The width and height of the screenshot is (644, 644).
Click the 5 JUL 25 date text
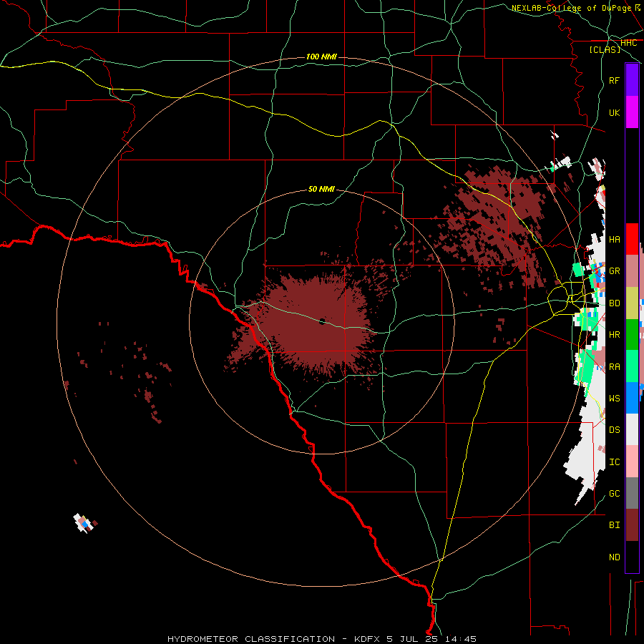click(x=412, y=639)
